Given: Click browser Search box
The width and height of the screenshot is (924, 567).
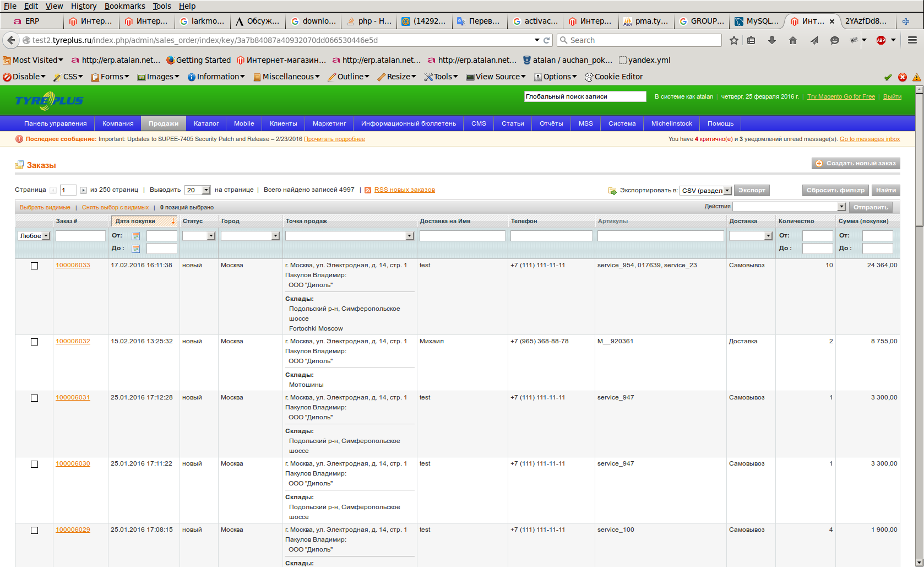Looking at the screenshot, I should (x=639, y=40).
